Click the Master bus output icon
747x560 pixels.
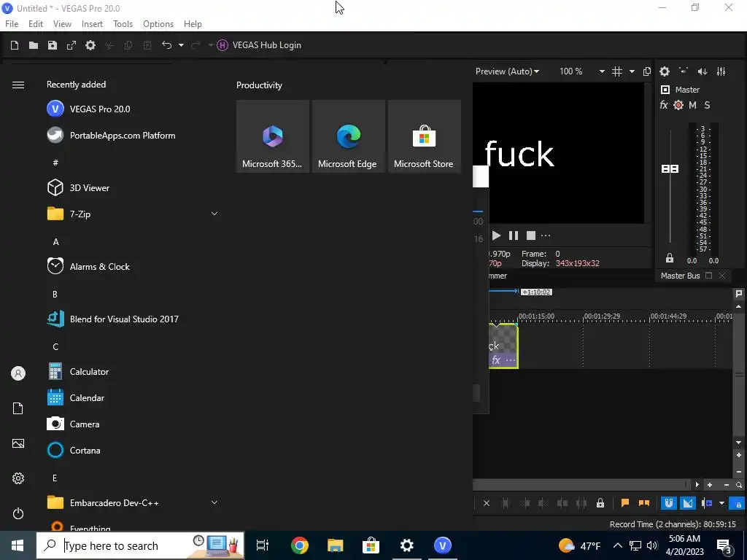pos(665,90)
